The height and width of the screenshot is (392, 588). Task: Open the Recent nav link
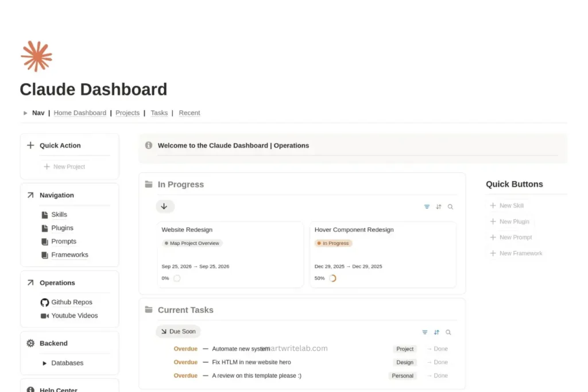click(x=189, y=113)
